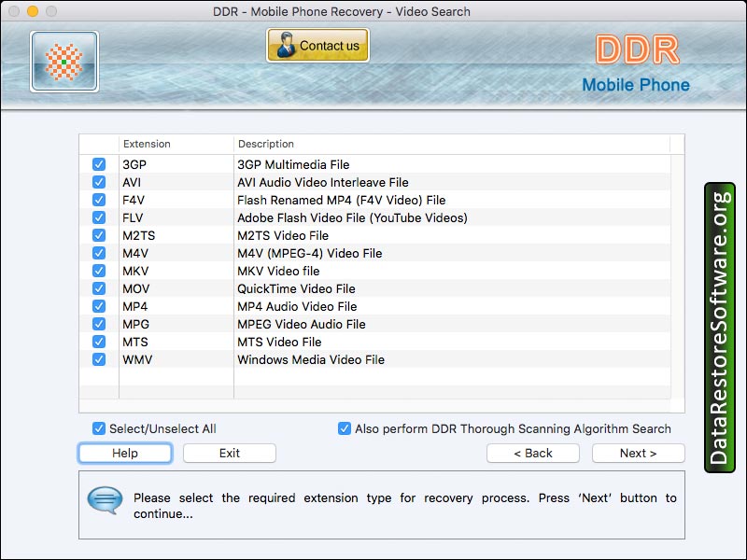Select the MKV Video file description

click(x=278, y=271)
